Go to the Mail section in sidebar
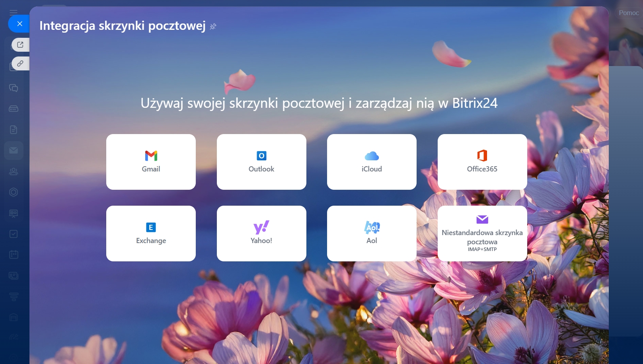The width and height of the screenshot is (643, 364). (x=14, y=150)
